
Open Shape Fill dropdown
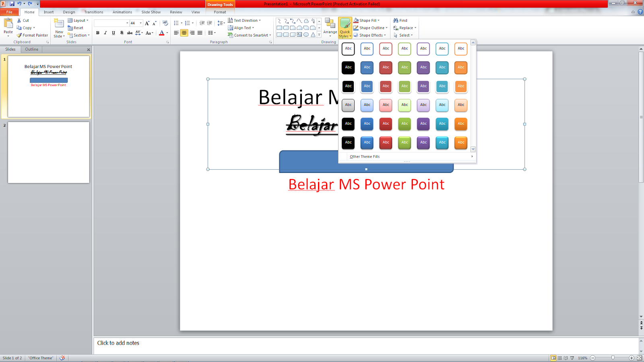click(367, 21)
